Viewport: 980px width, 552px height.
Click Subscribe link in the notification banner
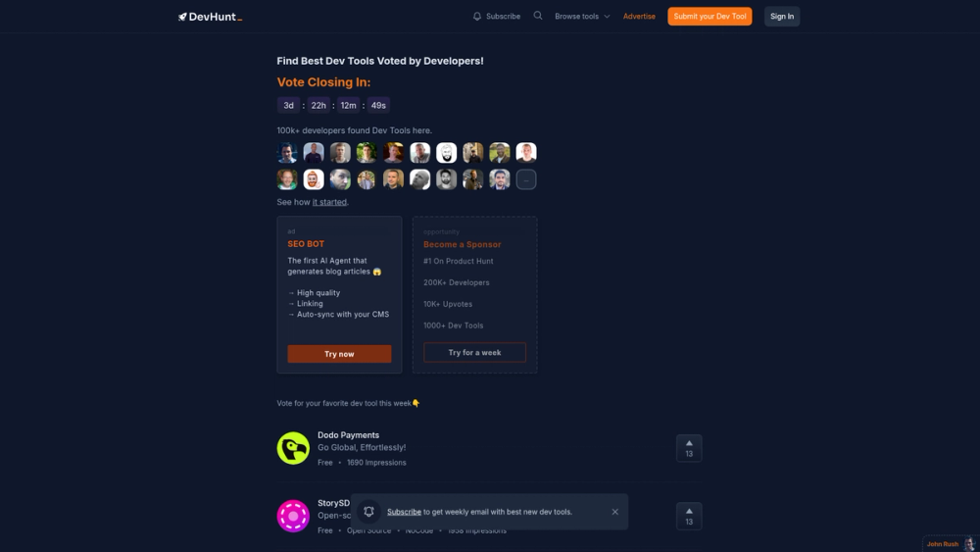click(404, 512)
